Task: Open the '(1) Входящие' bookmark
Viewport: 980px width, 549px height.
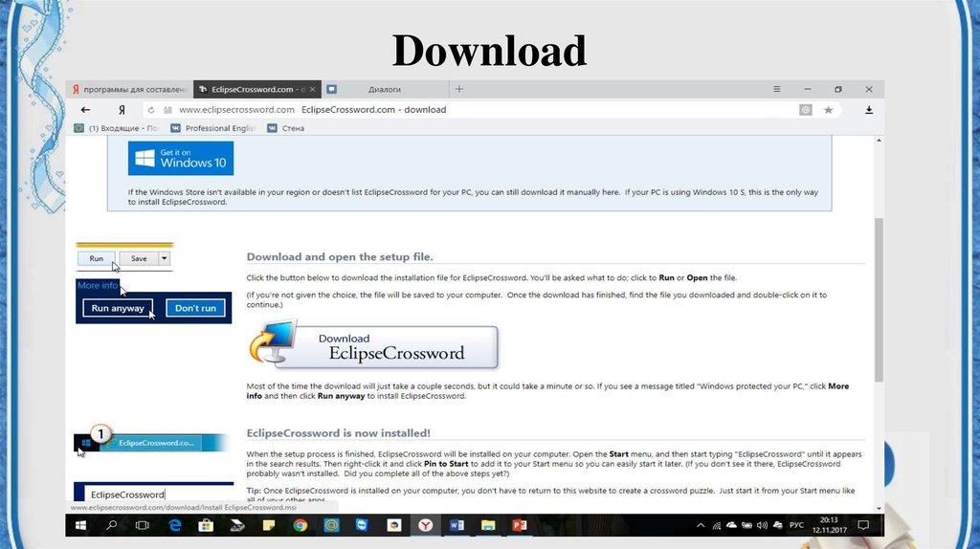Action: click(116, 128)
